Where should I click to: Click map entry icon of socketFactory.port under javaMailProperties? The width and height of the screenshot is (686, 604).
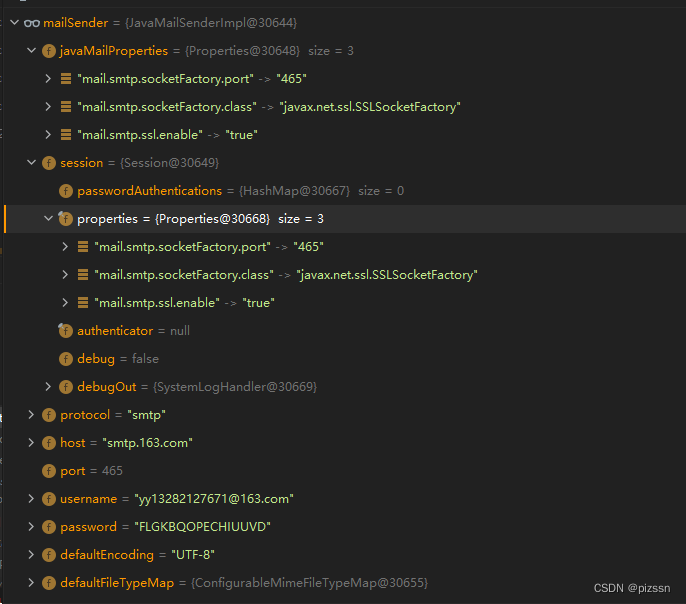66,79
